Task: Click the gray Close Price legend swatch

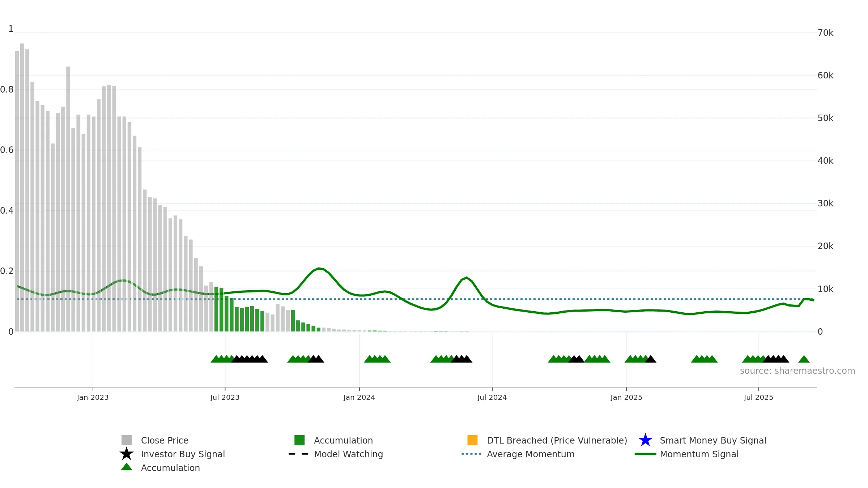Action: [127, 440]
